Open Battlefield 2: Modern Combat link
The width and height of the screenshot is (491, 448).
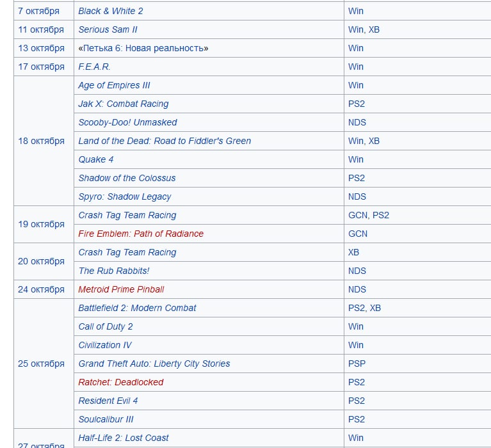[137, 308]
